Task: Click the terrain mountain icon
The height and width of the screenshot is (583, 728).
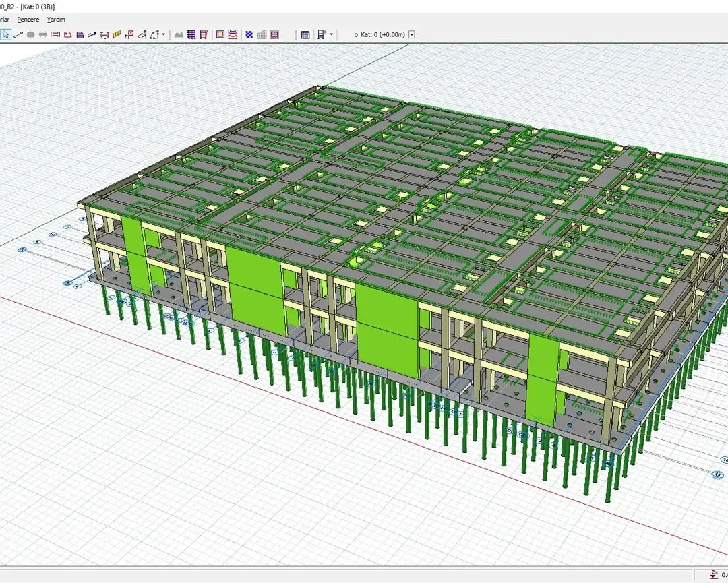Action: 179,35
